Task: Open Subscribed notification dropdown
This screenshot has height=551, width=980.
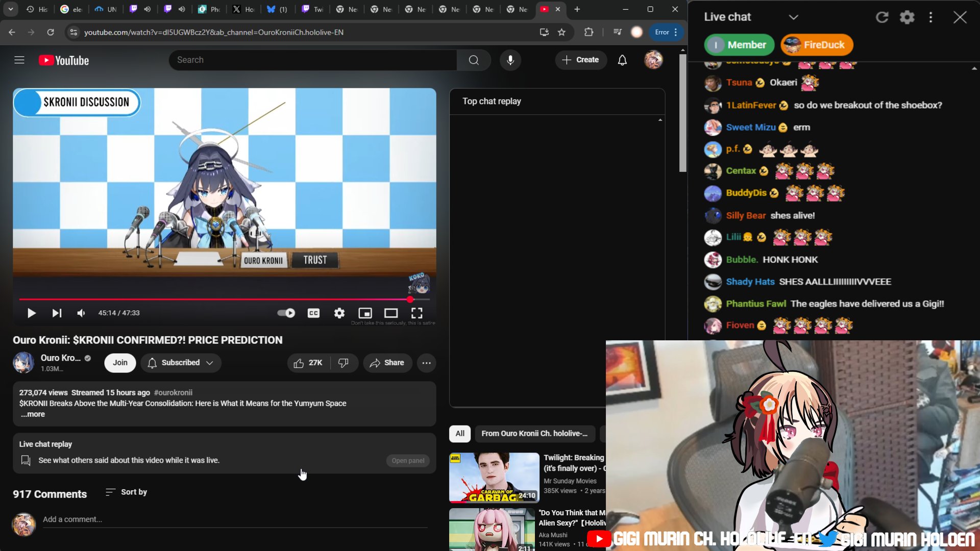Action: (x=181, y=363)
